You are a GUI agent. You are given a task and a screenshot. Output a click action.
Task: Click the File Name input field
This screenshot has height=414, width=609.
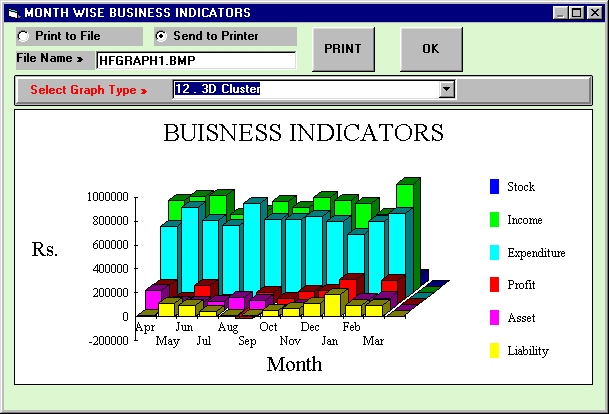[x=196, y=61]
